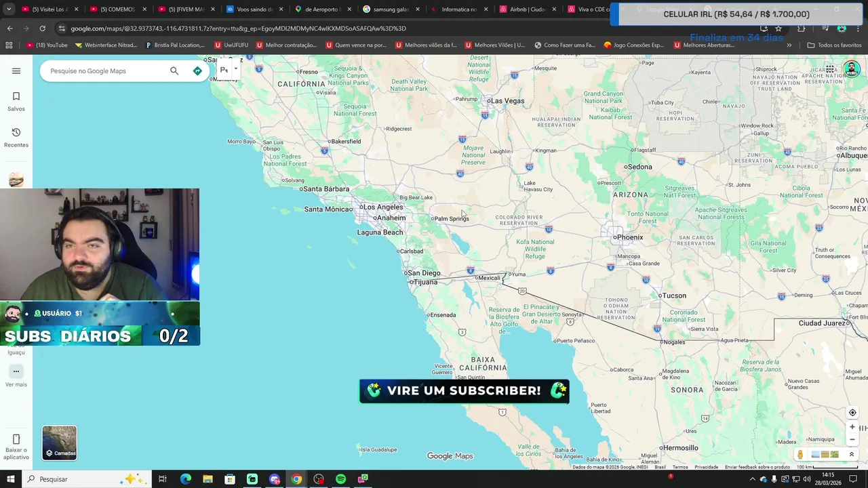
Task: Open the tab search dropdown arrow
Action: (x=9, y=9)
